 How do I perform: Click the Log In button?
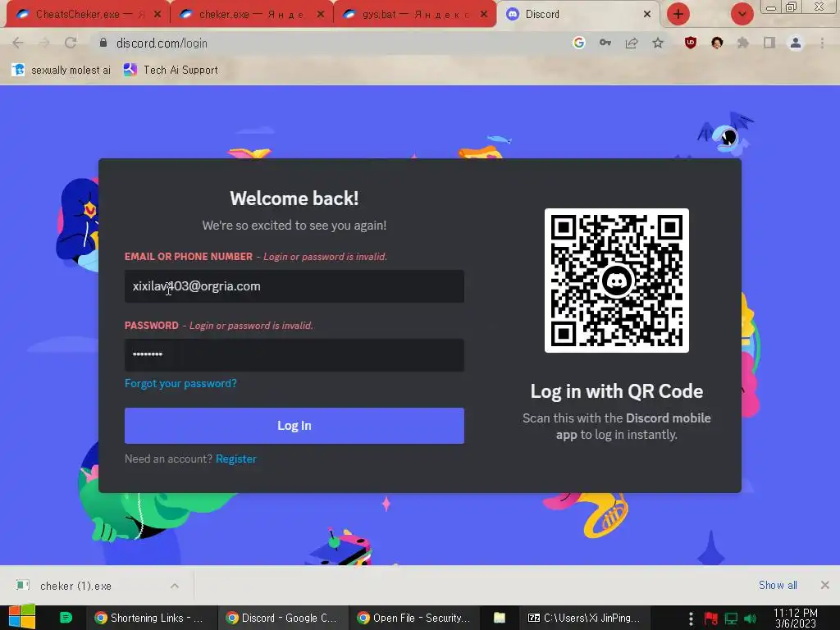click(294, 426)
